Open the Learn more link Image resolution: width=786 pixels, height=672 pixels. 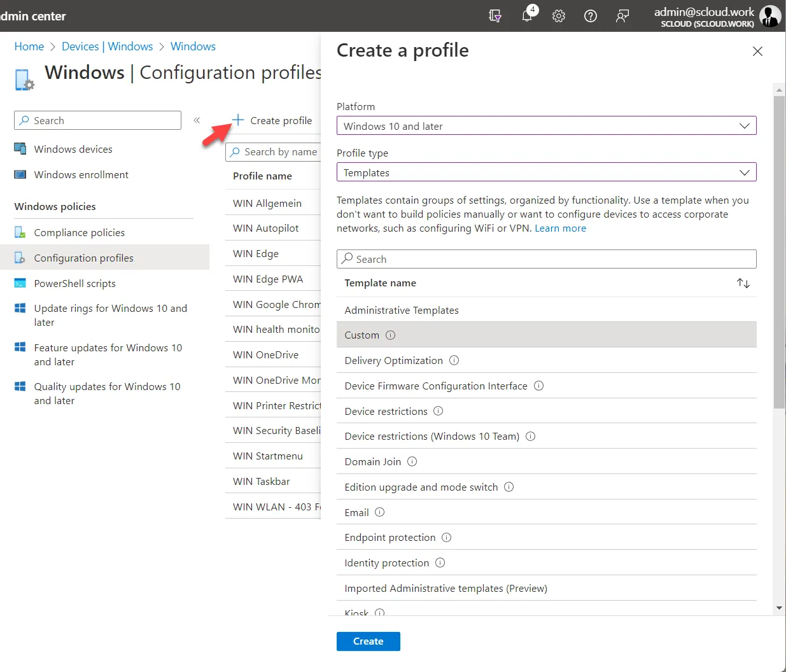[560, 228]
